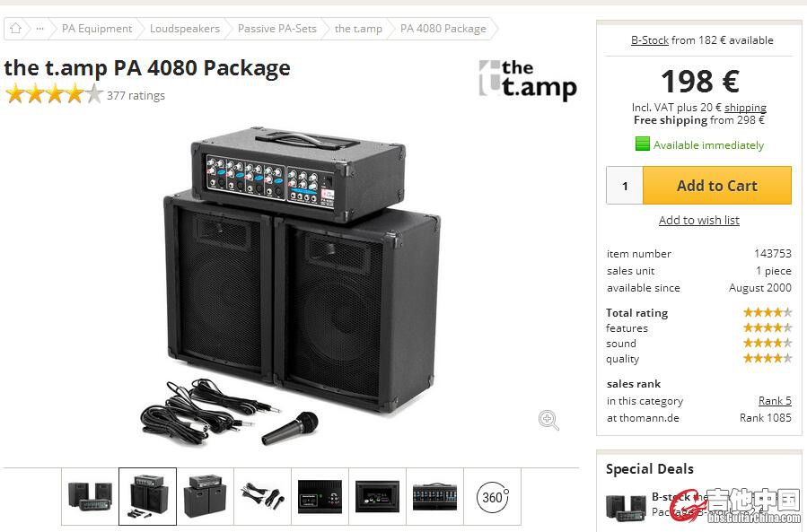Select the first thumbnail with mixer in front of the speakers
This screenshot has height=532, width=807.
click(90, 496)
